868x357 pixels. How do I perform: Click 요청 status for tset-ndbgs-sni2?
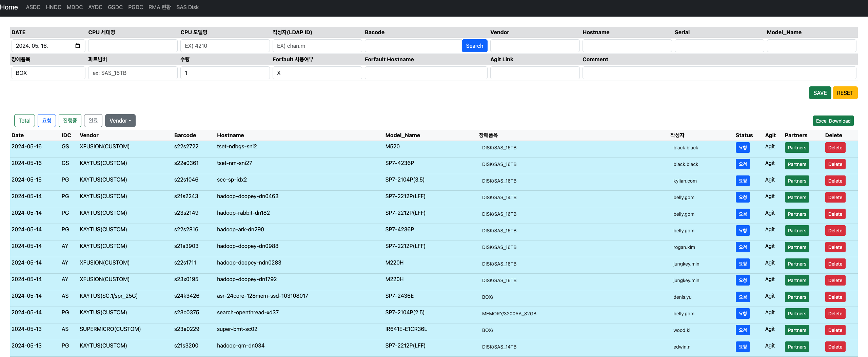pyautogui.click(x=743, y=148)
